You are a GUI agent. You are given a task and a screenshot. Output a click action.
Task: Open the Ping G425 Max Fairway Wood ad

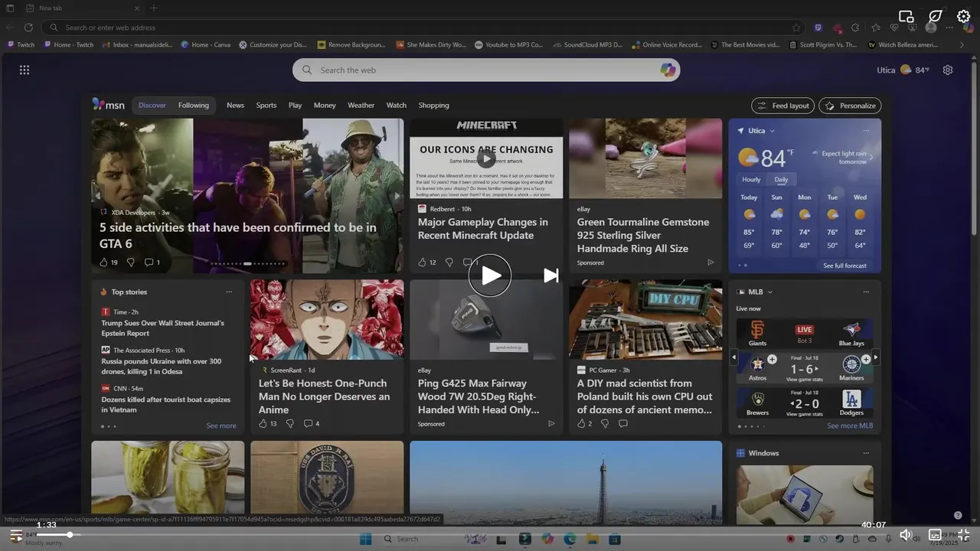[479, 396]
